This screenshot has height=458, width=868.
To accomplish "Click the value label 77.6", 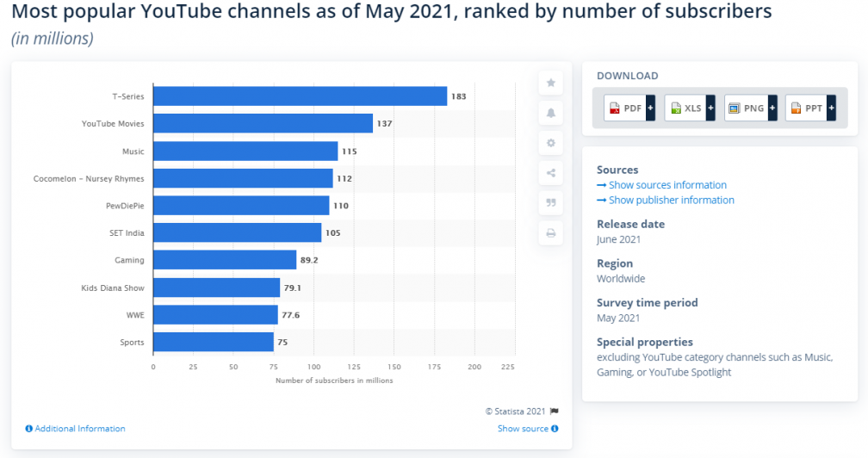I will [x=291, y=315].
